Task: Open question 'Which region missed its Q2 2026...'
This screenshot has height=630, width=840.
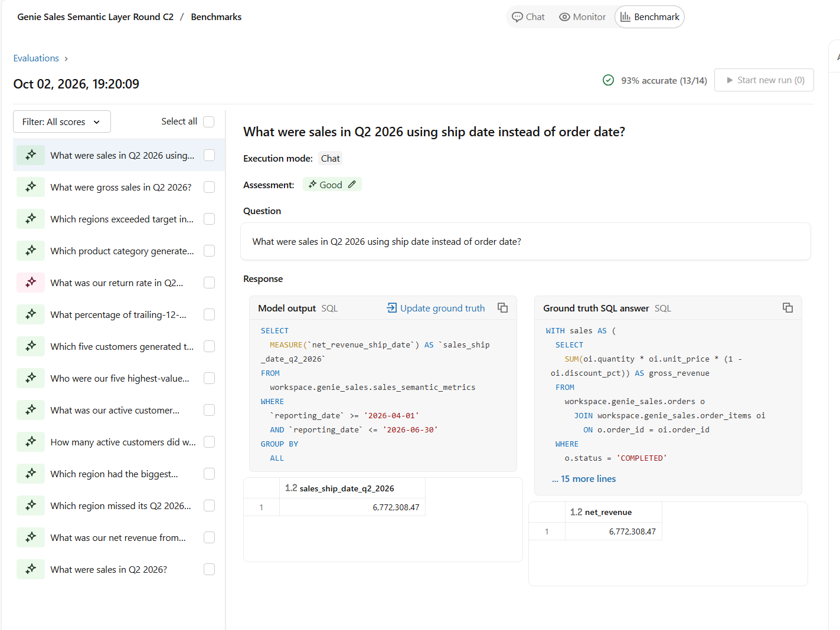Action: pyautogui.click(x=121, y=506)
